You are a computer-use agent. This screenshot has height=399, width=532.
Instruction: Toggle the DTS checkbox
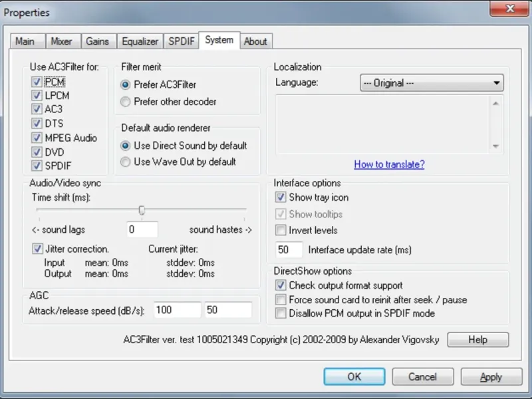click(37, 124)
